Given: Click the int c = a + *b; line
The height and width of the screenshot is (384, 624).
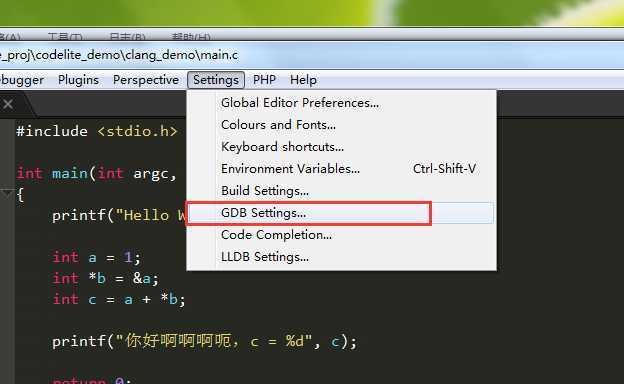Looking at the screenshot, I should pos(119,299).
